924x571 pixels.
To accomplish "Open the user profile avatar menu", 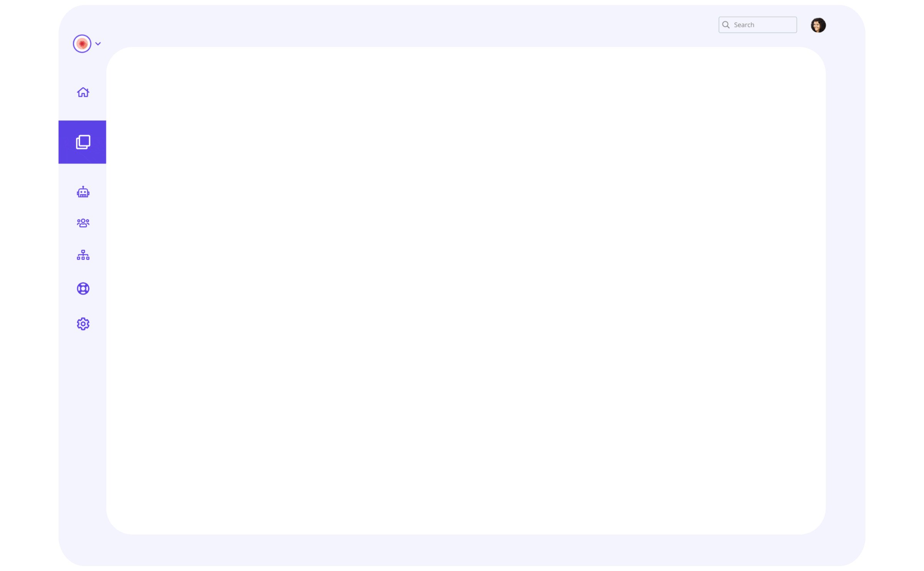I will [818, 25].
